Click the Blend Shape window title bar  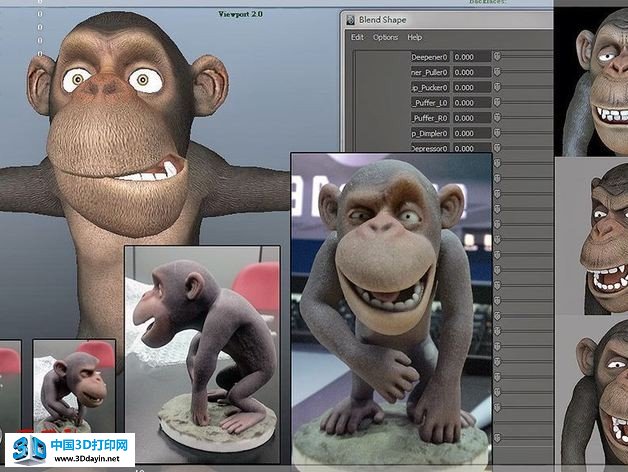coord(449,20)
